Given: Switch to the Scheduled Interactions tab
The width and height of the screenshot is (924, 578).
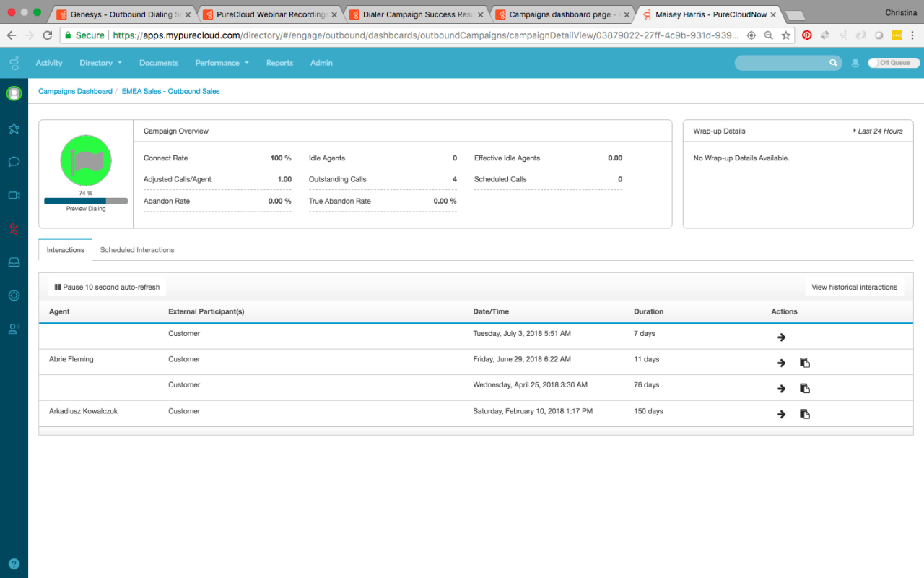Looking at the screenshot, I should tap(136, 249).
